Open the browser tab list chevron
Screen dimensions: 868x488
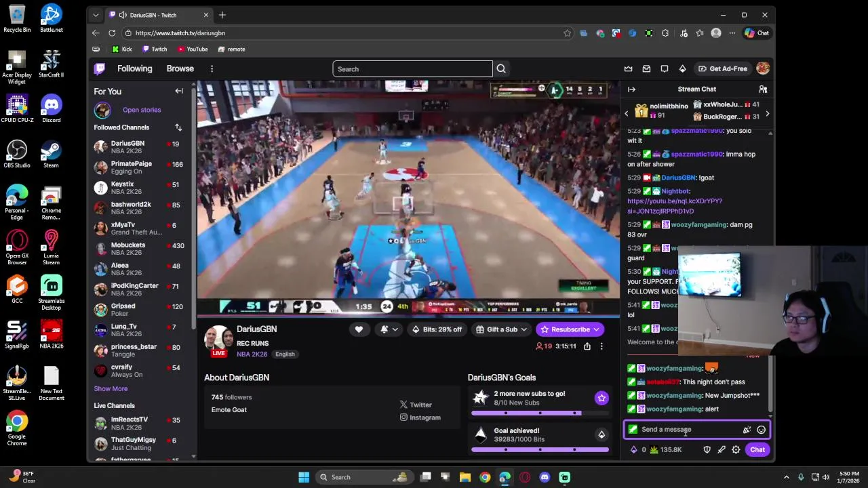96,15
